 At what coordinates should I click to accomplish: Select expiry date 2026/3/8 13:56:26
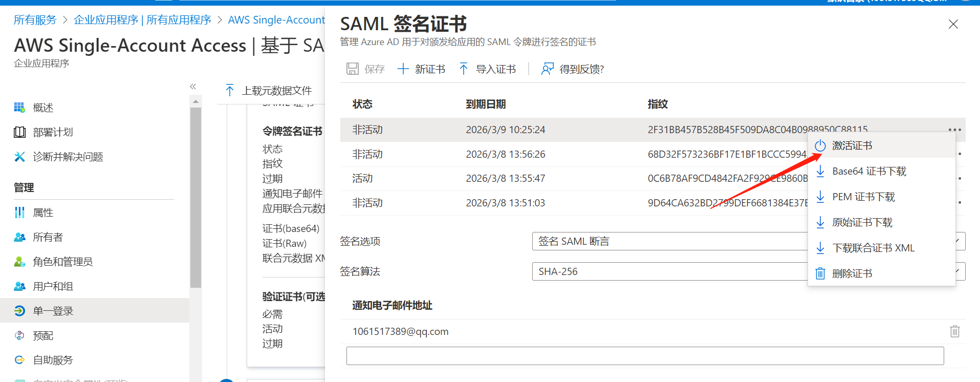[x=506, y=154]
